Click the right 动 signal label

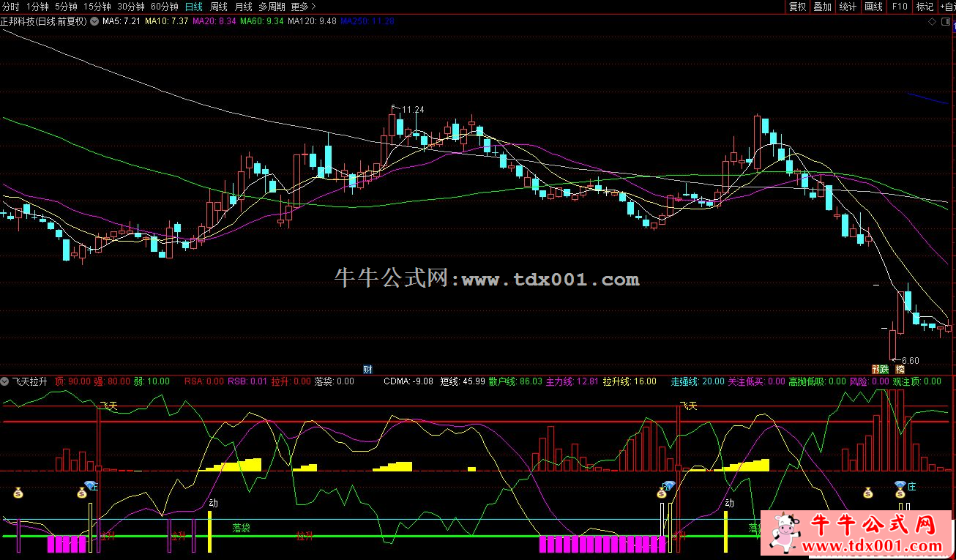(x=729, y=503)
